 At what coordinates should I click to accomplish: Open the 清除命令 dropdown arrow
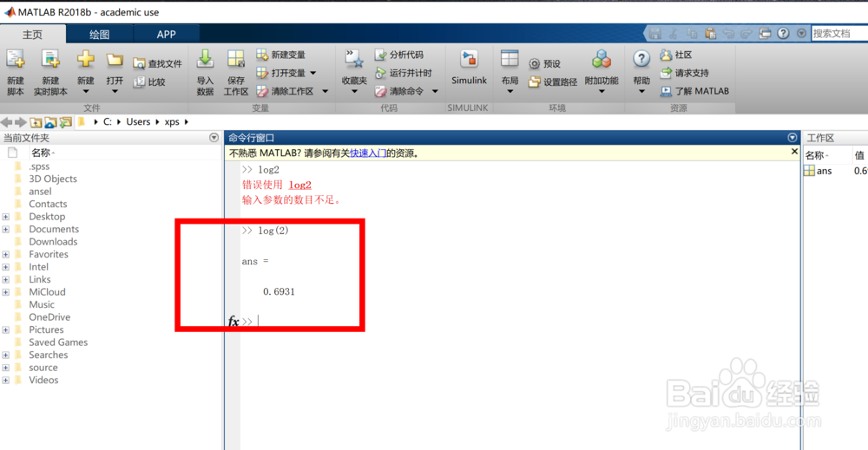435,91
